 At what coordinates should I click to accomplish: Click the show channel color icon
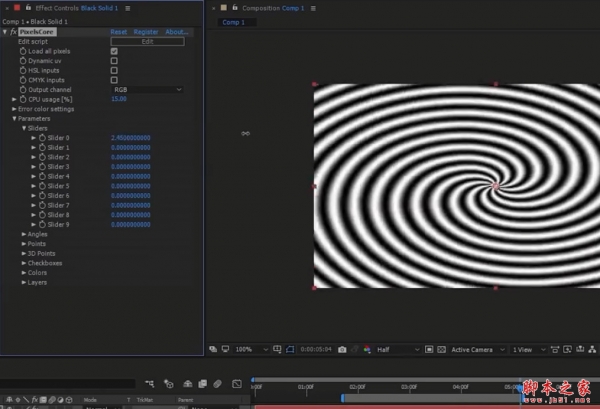(367, 349)
